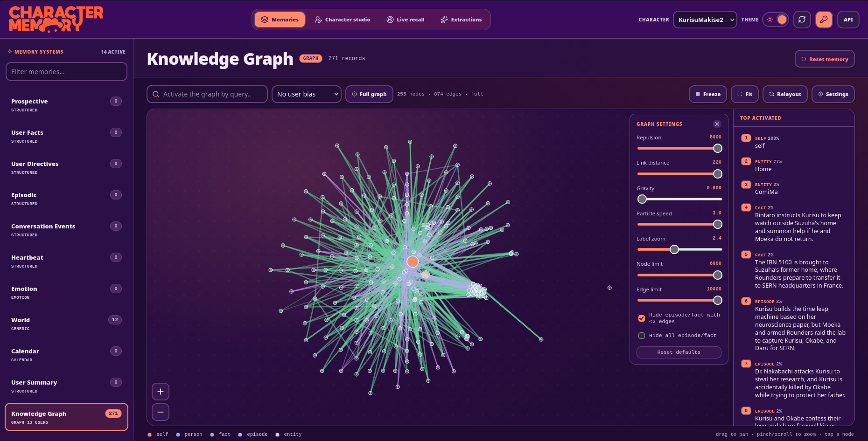Zoom out with the minus button
The width and height of the screenshot is (868, 441).
point(161,412)
